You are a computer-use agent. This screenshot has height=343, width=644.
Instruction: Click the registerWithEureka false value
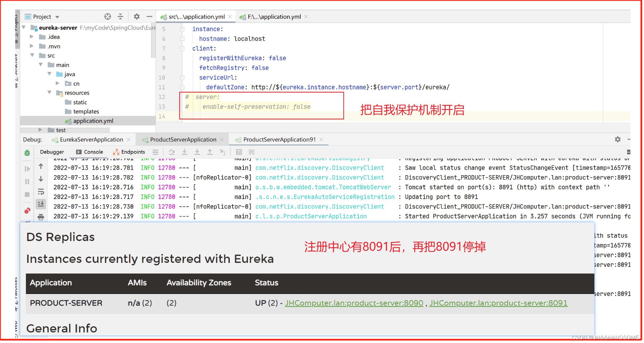(277, 58)
